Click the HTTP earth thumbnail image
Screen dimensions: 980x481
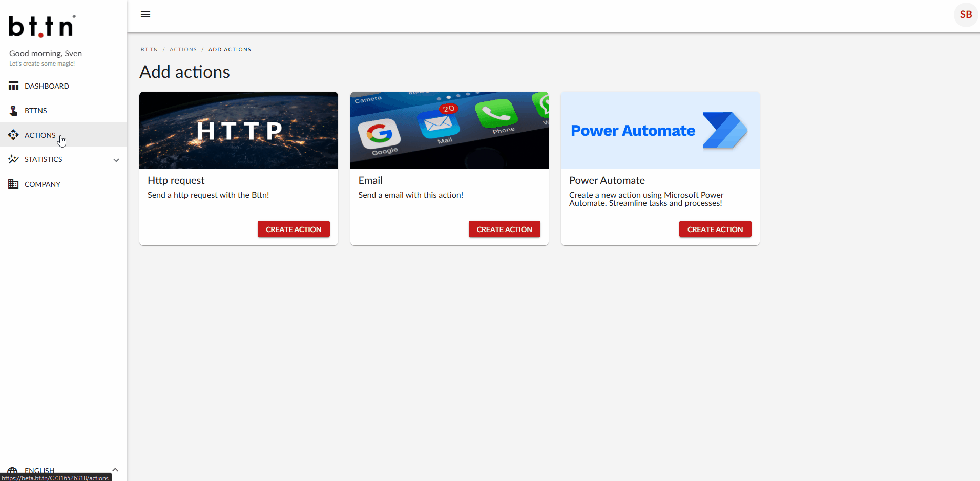pos(238,130)
